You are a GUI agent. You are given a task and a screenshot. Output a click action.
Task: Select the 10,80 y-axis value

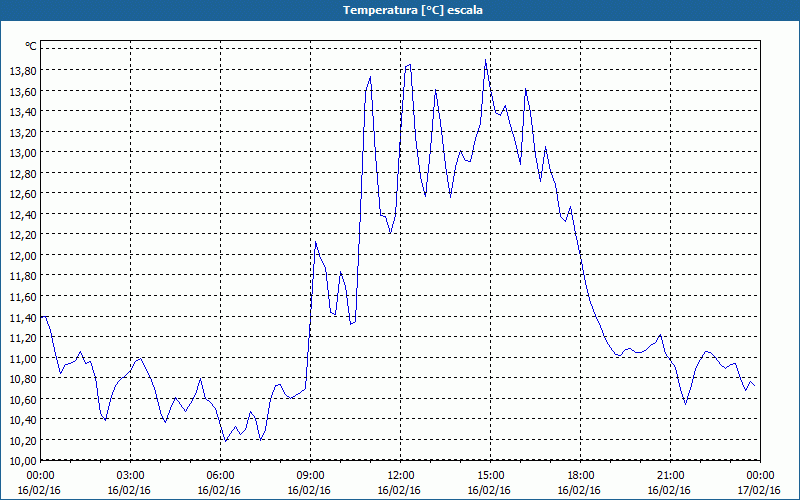22,379
